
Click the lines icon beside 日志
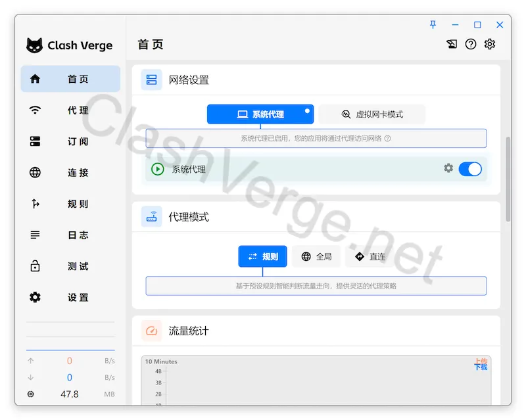35,235
